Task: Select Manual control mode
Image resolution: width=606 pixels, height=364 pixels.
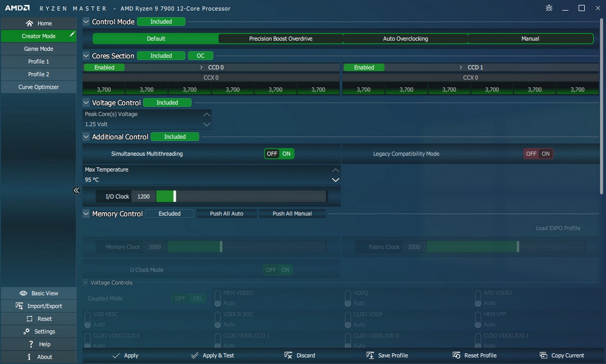Action: (x=530, y=38)
